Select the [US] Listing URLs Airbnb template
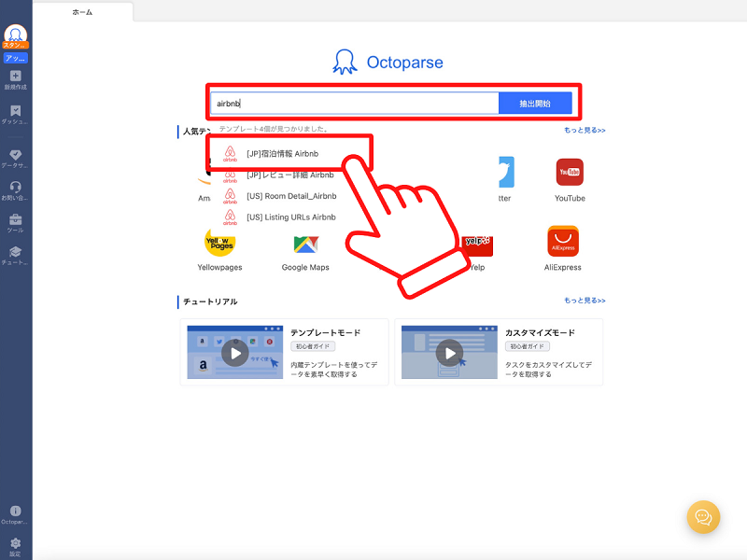The image size is (747, 560). point(279,217)
